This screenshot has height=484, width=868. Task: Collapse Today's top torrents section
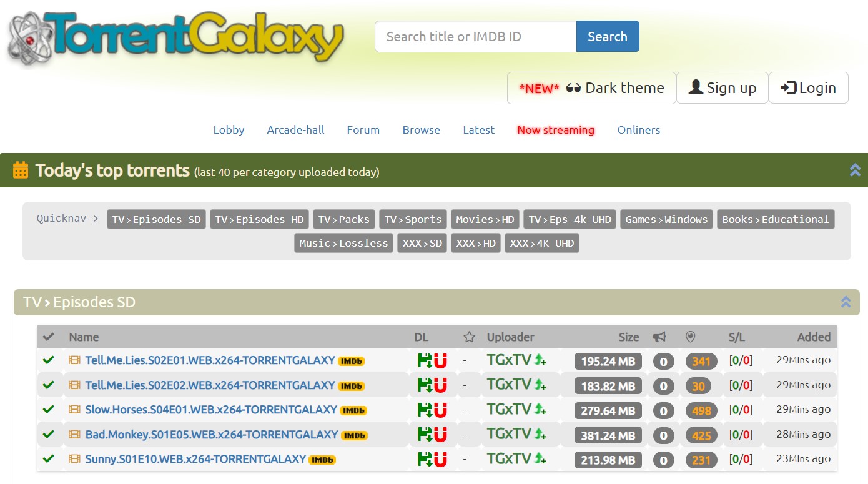pos(855,170)
